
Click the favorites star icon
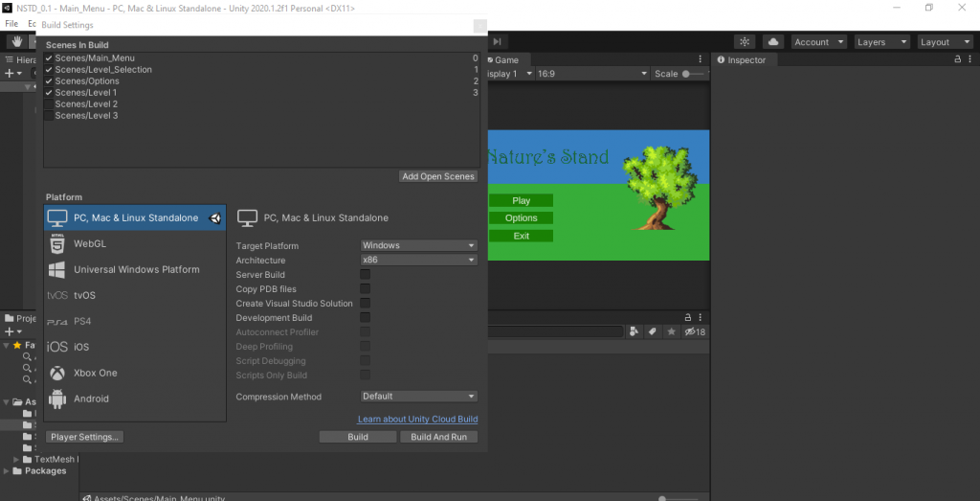(x=670, y=331)
